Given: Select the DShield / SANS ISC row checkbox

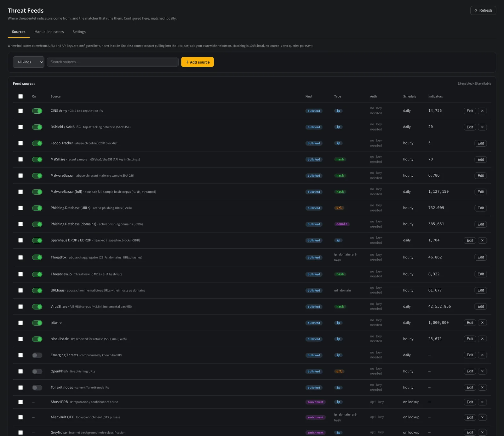Looking at the screenshot, I should click(20, 127).
